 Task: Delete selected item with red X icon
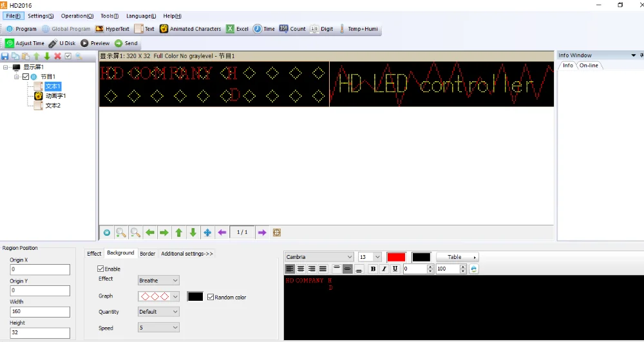click(x=57, y=56)
